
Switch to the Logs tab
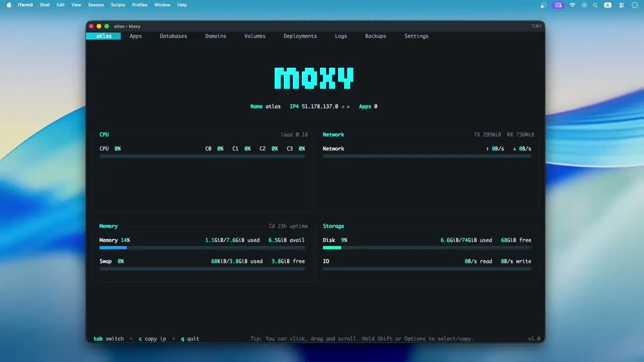pos(341,36)
